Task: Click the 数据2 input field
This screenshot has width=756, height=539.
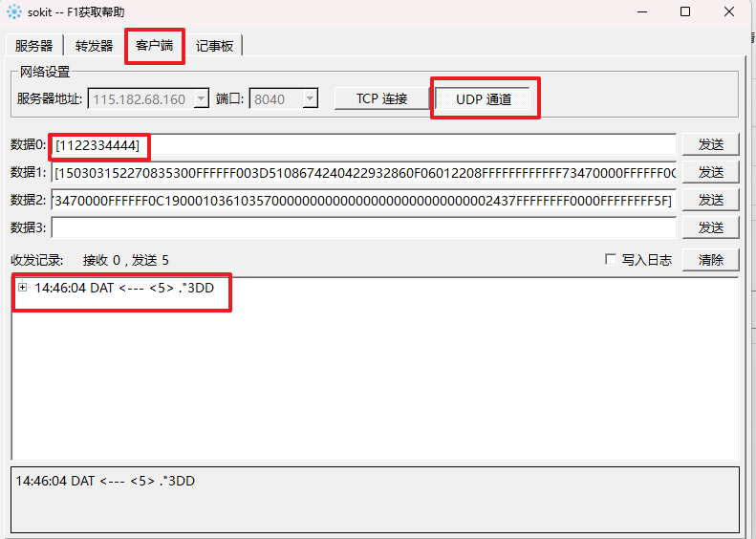Action: [363, 201]
